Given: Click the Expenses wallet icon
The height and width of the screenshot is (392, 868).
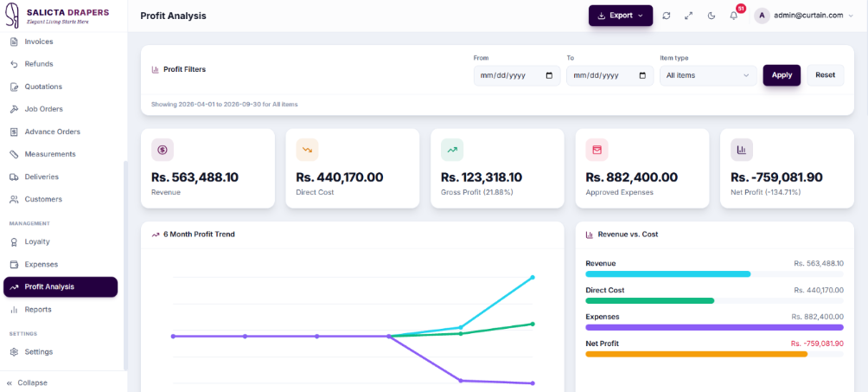Looking at the screenshot, I should point(15,265).
